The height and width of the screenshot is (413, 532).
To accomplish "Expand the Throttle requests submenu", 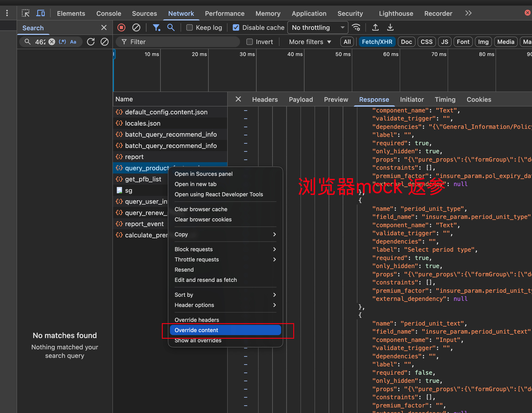I will pos(225,259).
